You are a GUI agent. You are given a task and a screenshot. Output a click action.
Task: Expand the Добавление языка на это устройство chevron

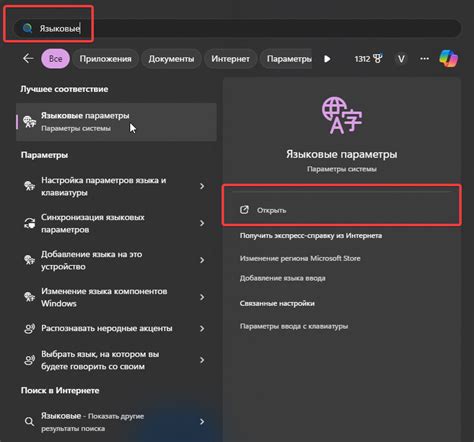click(202, 260)
